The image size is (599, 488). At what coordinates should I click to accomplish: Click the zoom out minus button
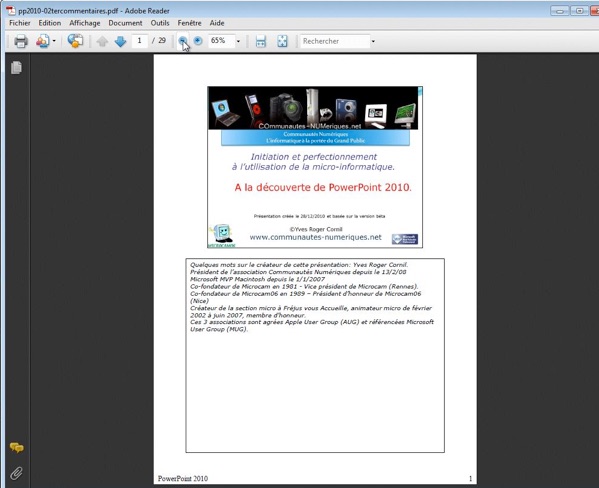(x=183, y=40)
